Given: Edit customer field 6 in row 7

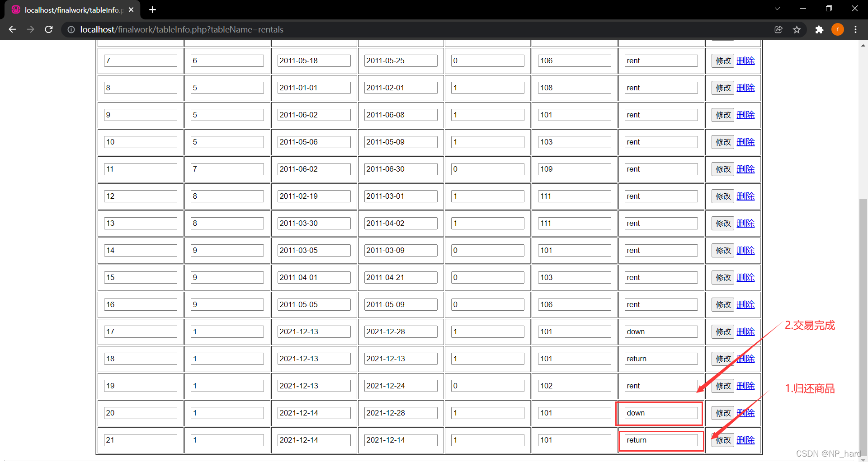Looking at the screenshot, I should coord(227,61).
